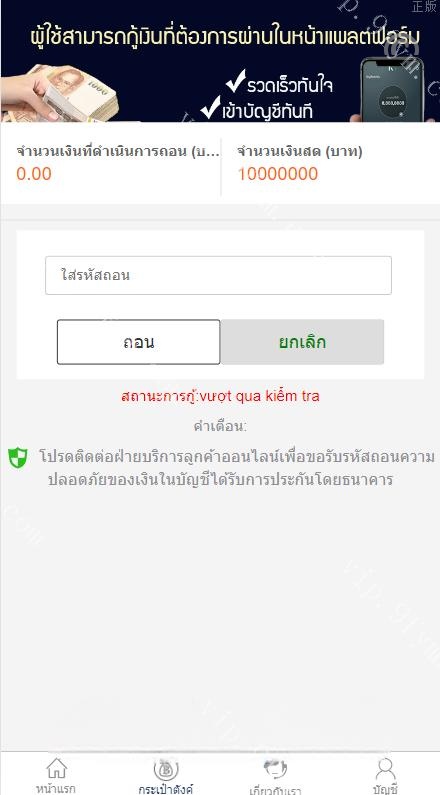Viewport: 440px width, 795px height.
Task: Click the phone image in banner
Action: coord(392,89)
